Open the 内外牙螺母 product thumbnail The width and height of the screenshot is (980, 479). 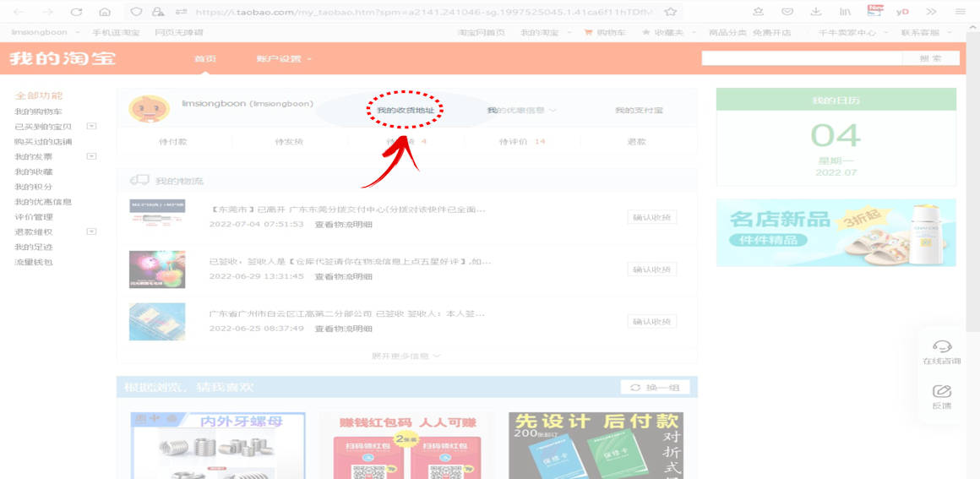[217, 445]
